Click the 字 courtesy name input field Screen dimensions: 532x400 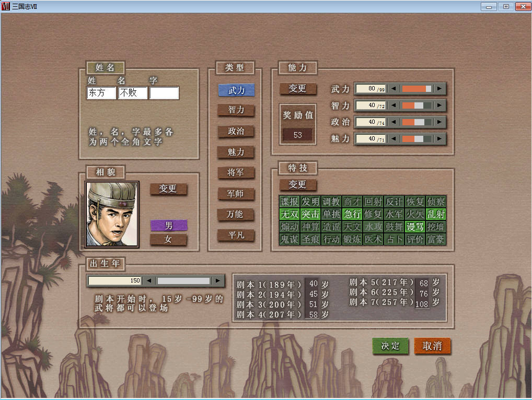click(x=164, y=93)
